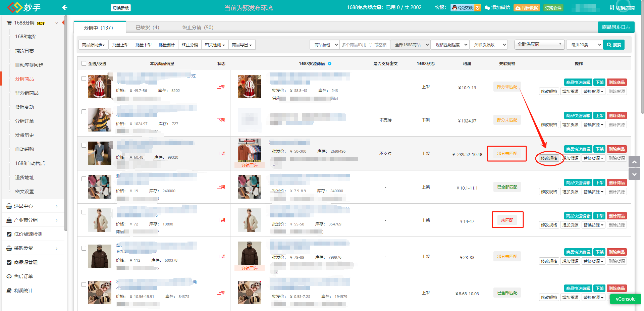Viewport: 644px width, 311px height.
Task: Open the yellow striped shirt product thumbnail
Action: pos(100,120)
